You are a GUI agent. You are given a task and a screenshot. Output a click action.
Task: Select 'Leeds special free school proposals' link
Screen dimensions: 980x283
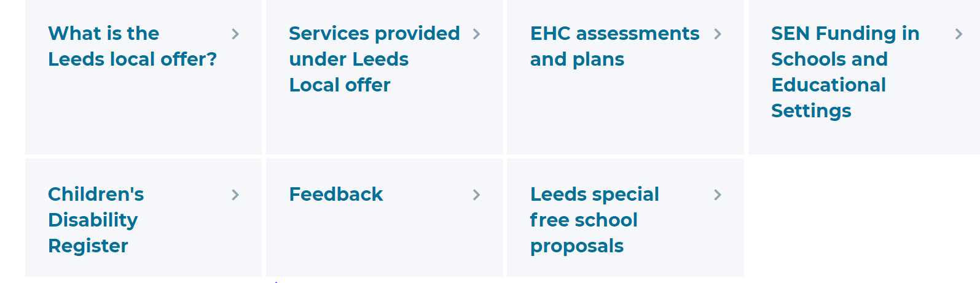[594, 220]
